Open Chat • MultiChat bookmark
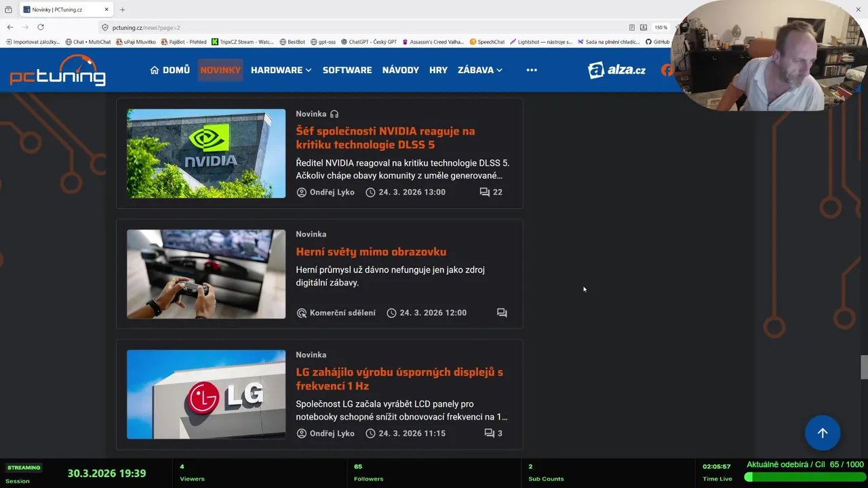 [88, 41]
